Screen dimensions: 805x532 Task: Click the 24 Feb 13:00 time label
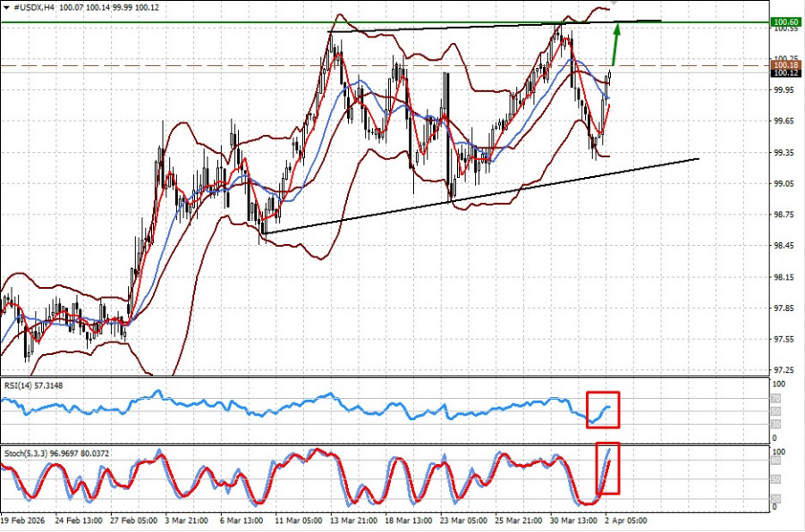point(78,520)
